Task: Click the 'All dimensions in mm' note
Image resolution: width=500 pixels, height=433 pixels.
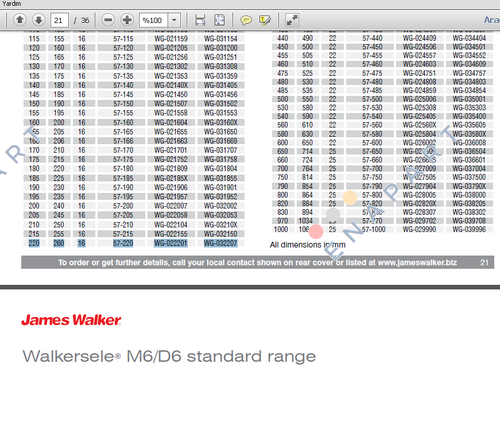Action: (x=307, y=245)
